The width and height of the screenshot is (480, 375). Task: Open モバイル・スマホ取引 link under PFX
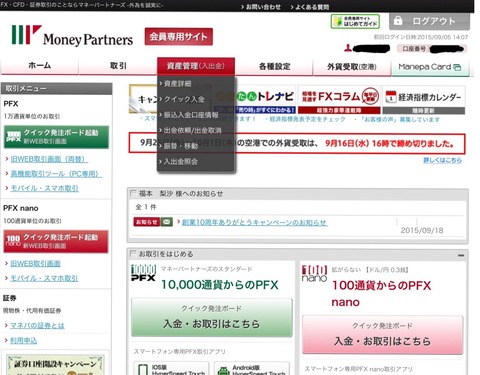tap(44, 188)
